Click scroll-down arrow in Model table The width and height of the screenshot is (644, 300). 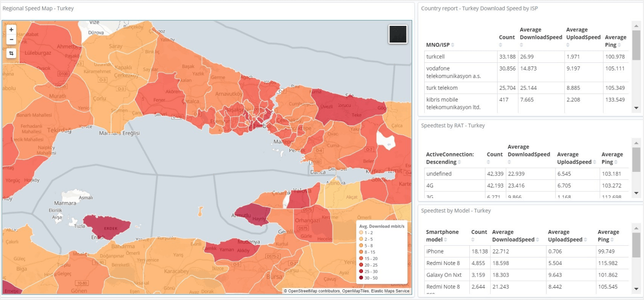636,289
